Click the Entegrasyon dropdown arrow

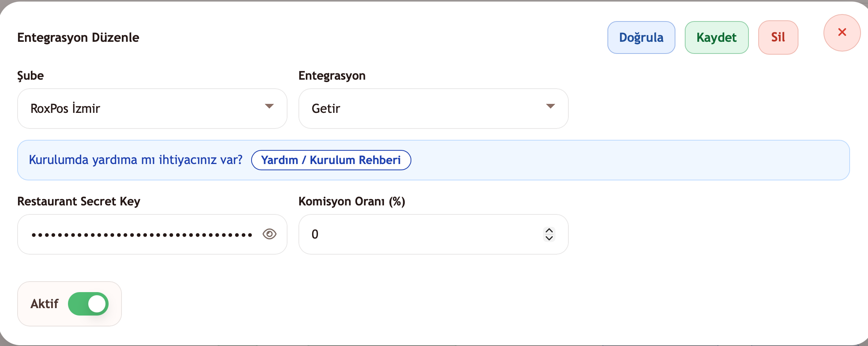coord(550,106)
